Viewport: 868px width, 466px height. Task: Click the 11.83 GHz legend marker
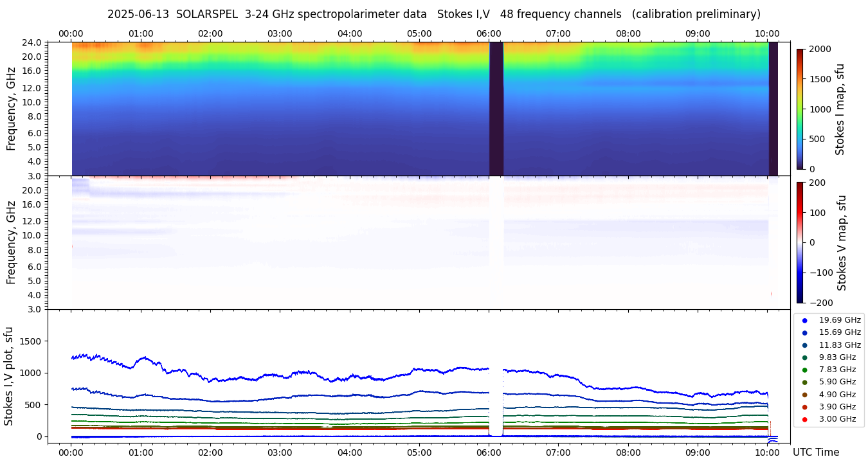804,345
